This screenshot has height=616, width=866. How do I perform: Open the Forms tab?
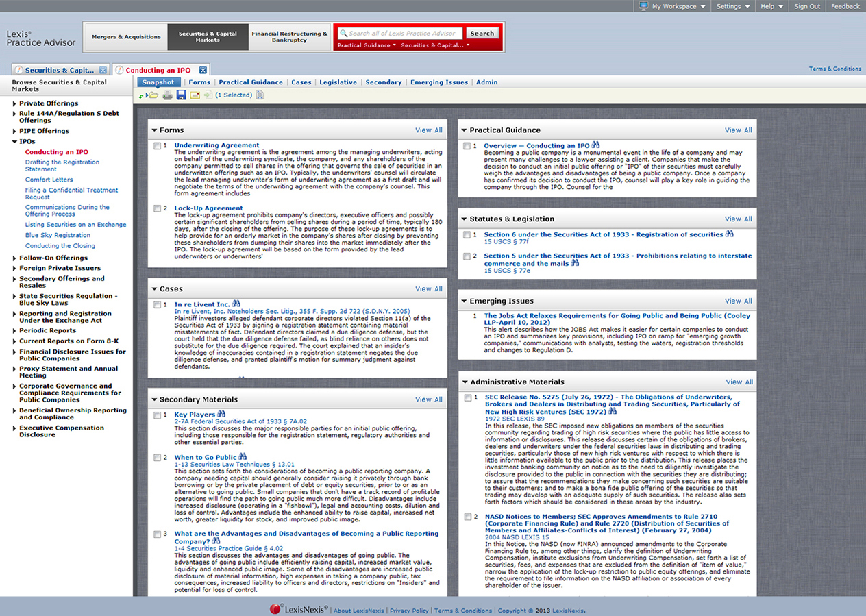point(199,82)
